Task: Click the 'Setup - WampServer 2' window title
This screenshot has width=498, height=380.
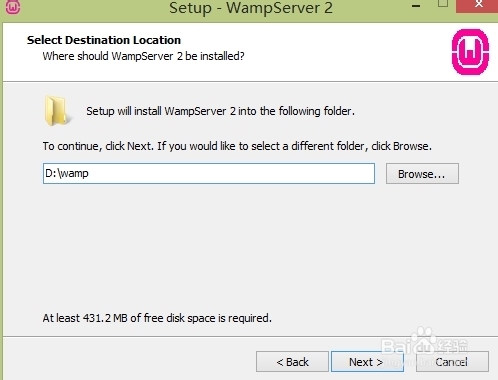Action: click(251, 8)
